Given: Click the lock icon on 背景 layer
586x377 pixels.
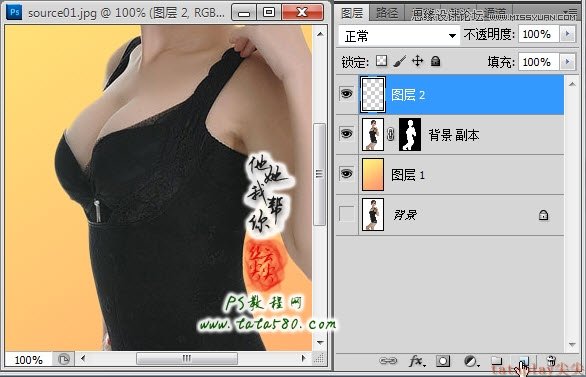Looking at the screenshot, I should pos(543,215).
